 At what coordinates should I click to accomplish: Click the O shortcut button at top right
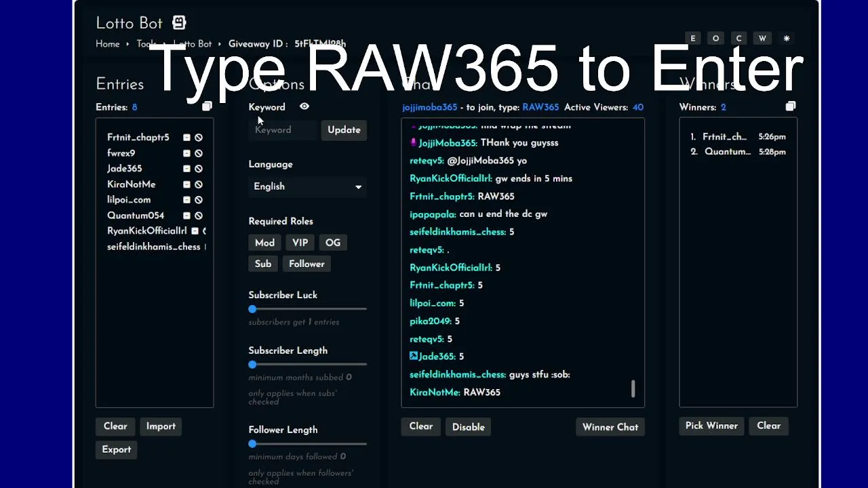coord(715,39)
